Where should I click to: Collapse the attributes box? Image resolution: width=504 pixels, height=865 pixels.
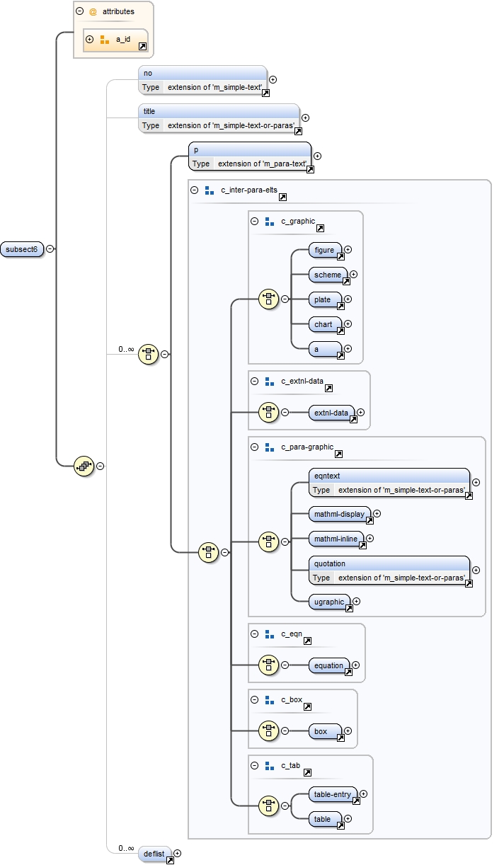(79, 12)
